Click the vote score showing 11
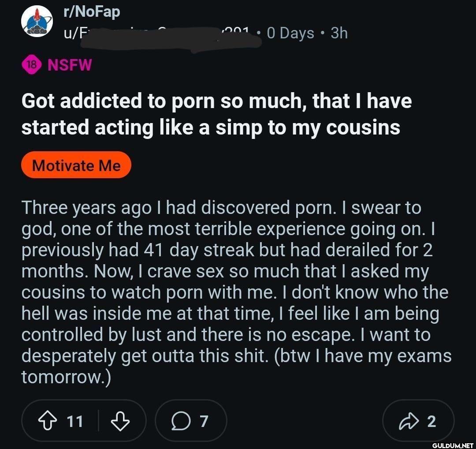This screenshot has height=449, width=476. (74, 422)
